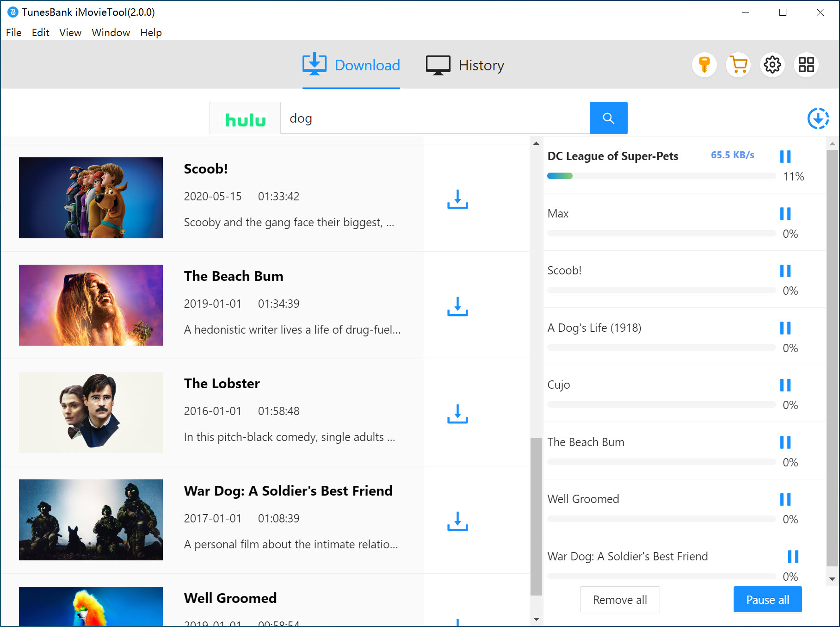Click the Cujo download progress bar
Image resolution: width=840 pixels, height=627 pixels.
click(x=661, y=404)
